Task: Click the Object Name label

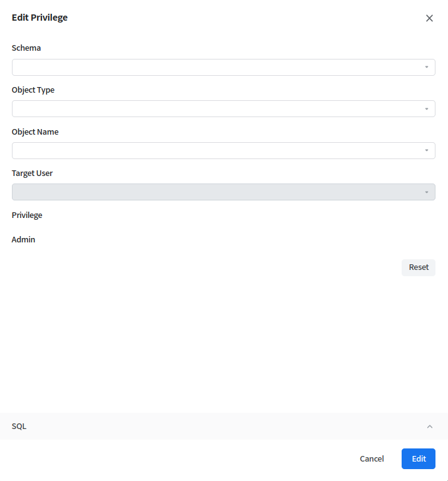Action: [35, 132]
